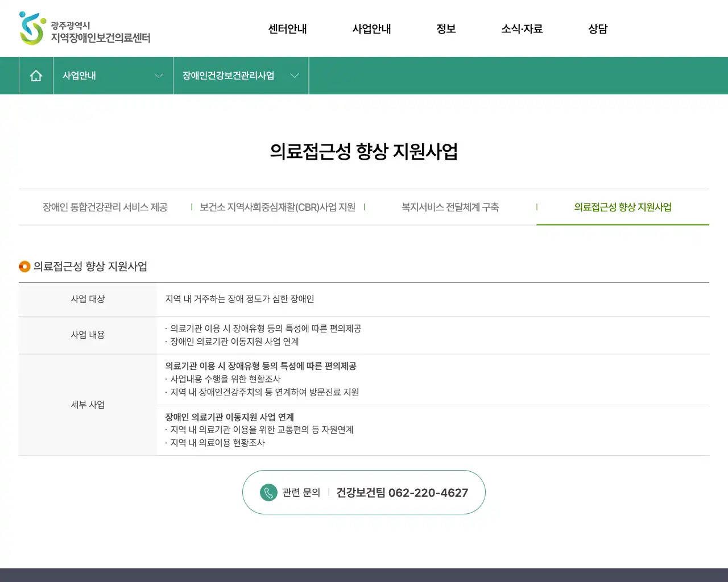
Task: Switch to 보건소 지역사회중심재활(CBR)사업 지원 tab
Action: [278, 207]
